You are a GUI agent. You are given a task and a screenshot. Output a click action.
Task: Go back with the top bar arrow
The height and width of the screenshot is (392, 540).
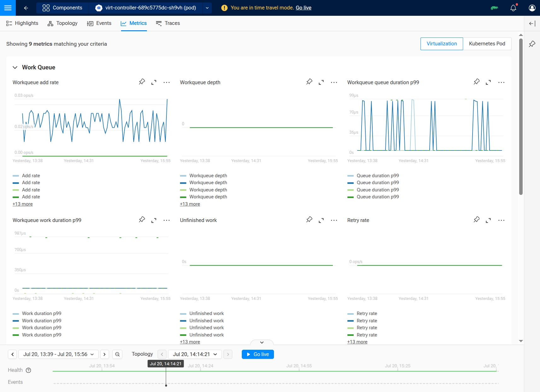[26, 8]
